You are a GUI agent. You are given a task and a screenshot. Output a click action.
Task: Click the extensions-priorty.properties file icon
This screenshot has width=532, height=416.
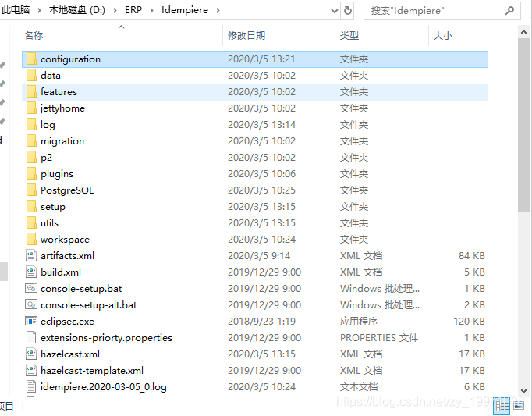tap(31, 337)
